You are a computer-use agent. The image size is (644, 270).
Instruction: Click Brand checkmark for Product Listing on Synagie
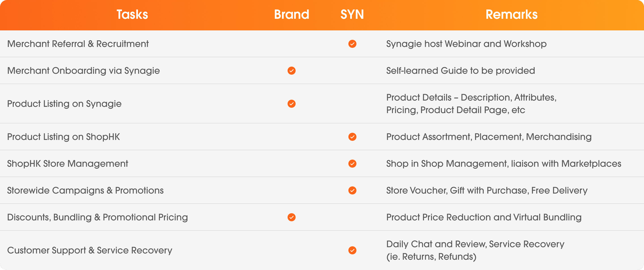tap(292, 103)
